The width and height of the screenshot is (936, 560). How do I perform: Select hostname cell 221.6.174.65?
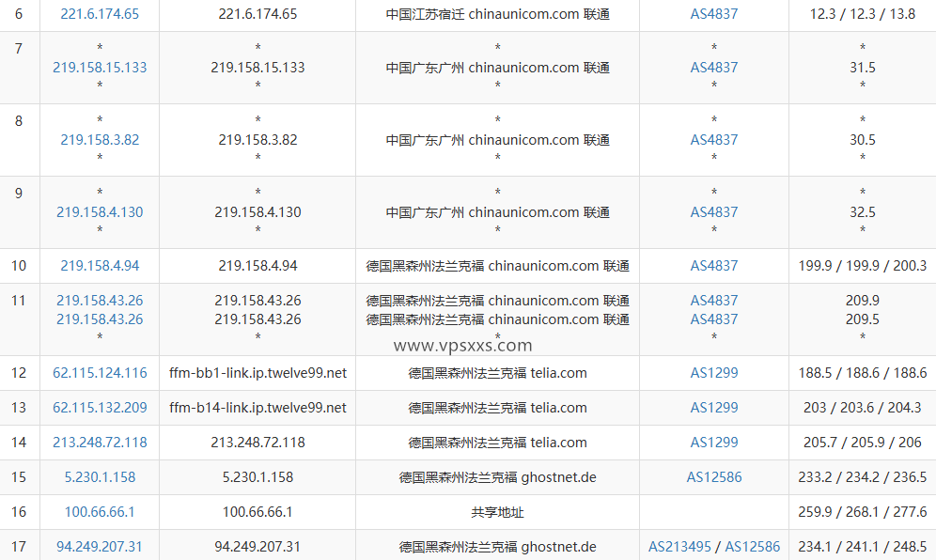click(257, 14)
